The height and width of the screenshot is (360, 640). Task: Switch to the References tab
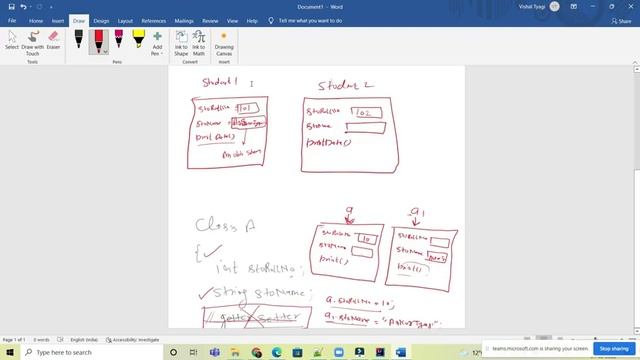click(x=153, y=20)
